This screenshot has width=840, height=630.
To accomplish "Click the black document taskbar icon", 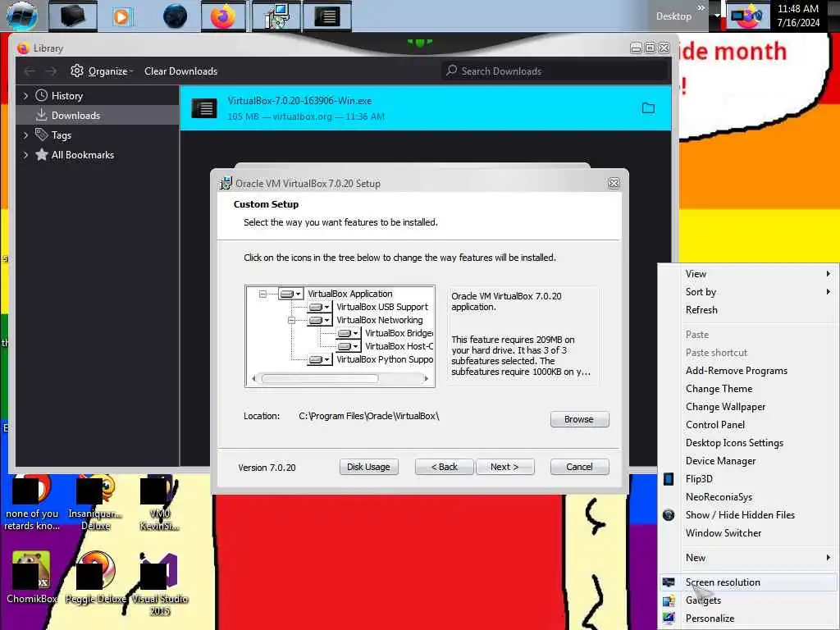I will click(326, 16).
